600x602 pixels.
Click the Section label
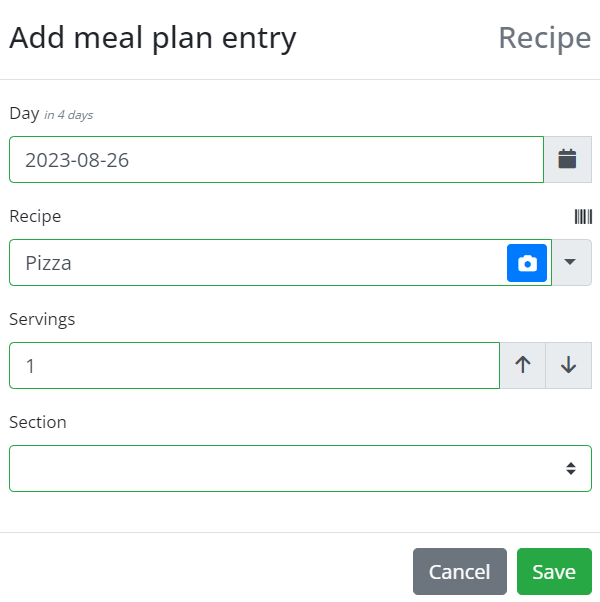tap(38, 422)
